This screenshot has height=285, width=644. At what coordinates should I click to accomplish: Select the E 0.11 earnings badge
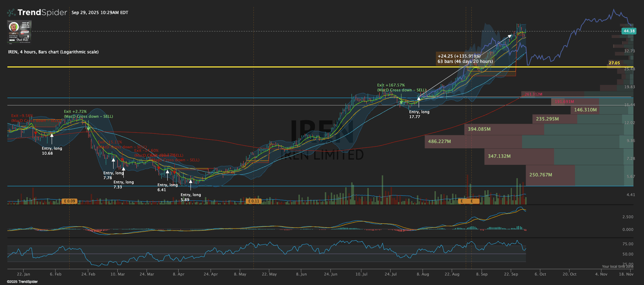tap(253, 201)
